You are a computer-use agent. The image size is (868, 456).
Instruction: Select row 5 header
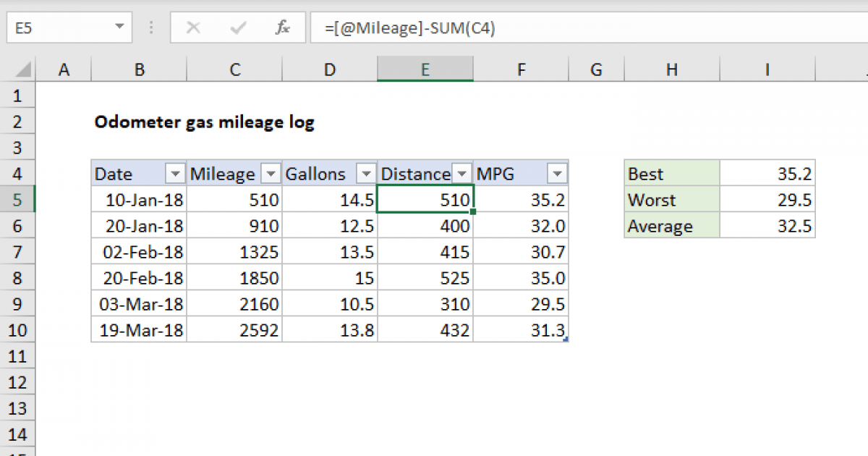17,200
